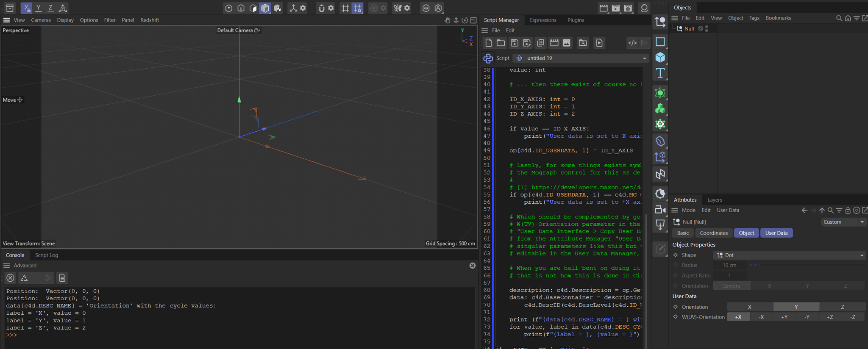The height and width of the screenshot is (349, 868).
Task: Set User Data Orientation to X
Action: click(x=750, y=307)
